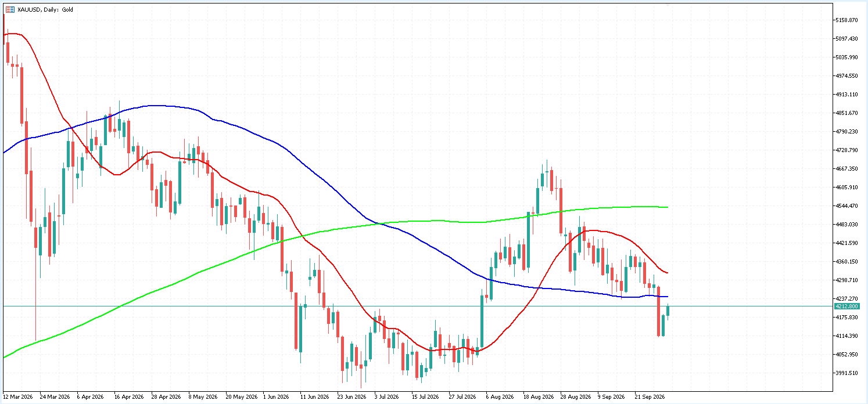The height and width of the screenshot is (404, 868).
Task: Click price axis label 4544.470
Action: coord(847,206)
